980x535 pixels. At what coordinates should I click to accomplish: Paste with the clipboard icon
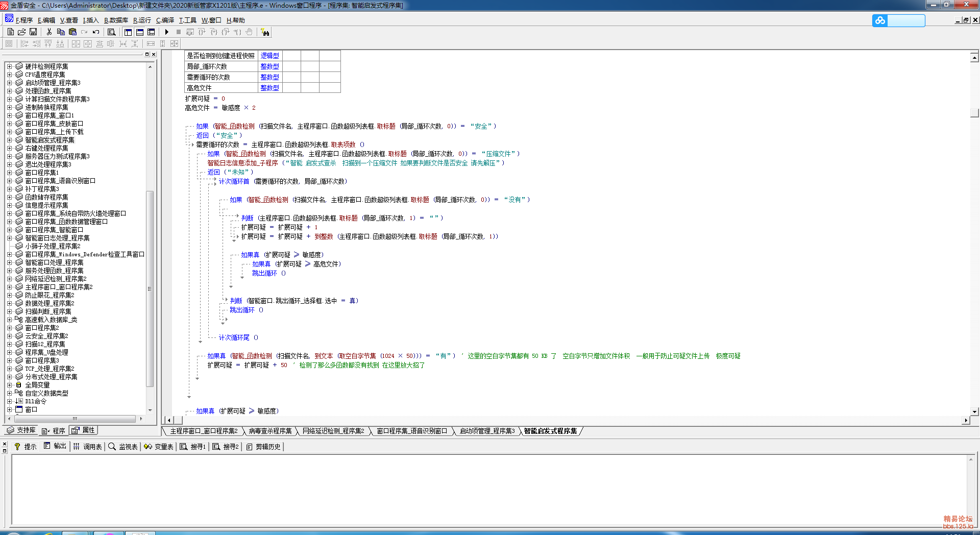(x=72, y=32)
